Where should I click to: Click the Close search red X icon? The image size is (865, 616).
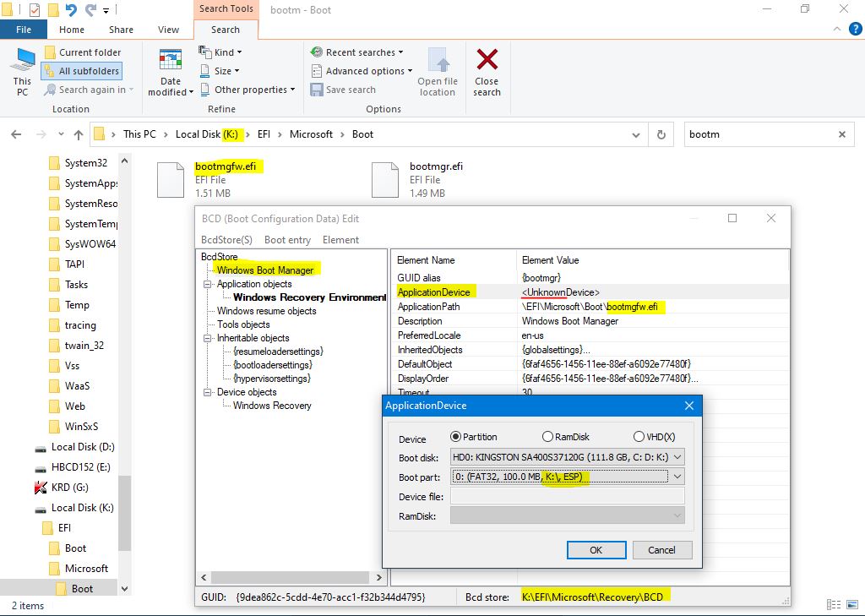pos(487,60)
